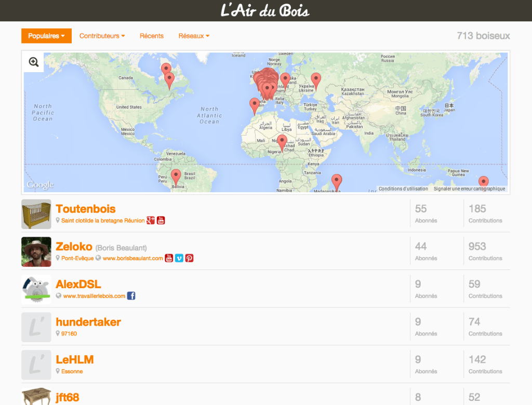Open AlexDSL's Facebook icon
The image size is (532, 405).
(x=131, y=296)
